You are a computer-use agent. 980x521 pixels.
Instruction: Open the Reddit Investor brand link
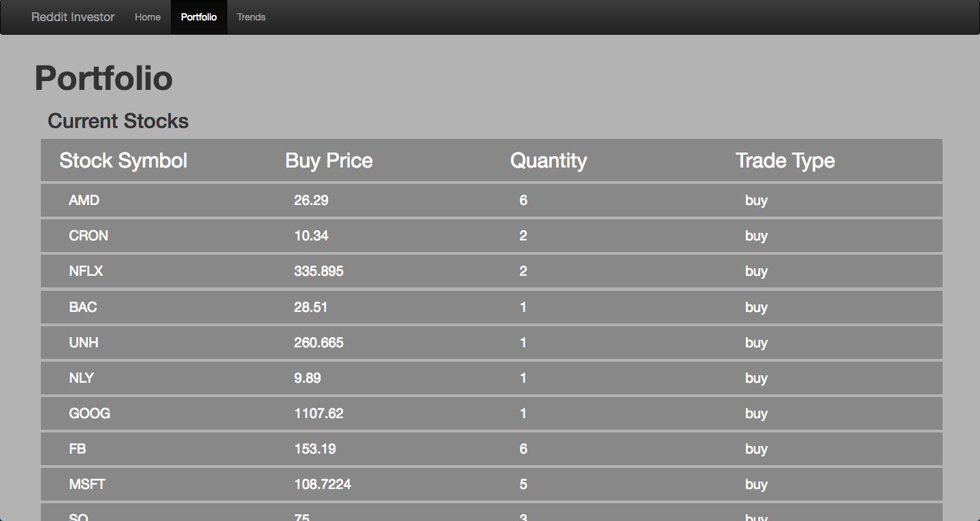pyautogui.click(x=73, y=17)
